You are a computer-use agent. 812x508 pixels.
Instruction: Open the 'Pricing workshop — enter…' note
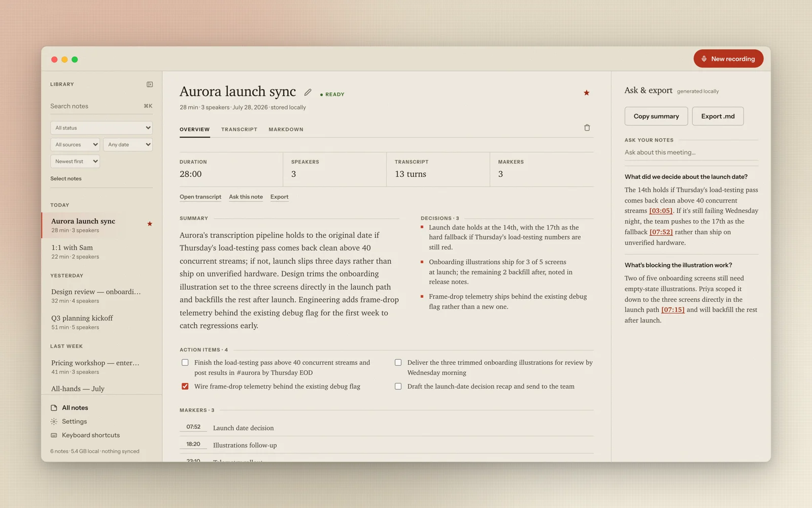coord(101,367)
